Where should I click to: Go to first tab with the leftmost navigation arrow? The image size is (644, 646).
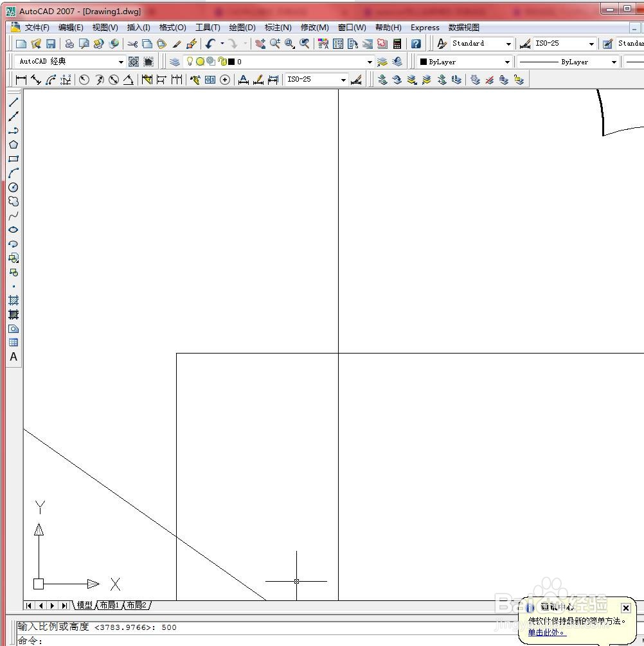pos(28,606)
